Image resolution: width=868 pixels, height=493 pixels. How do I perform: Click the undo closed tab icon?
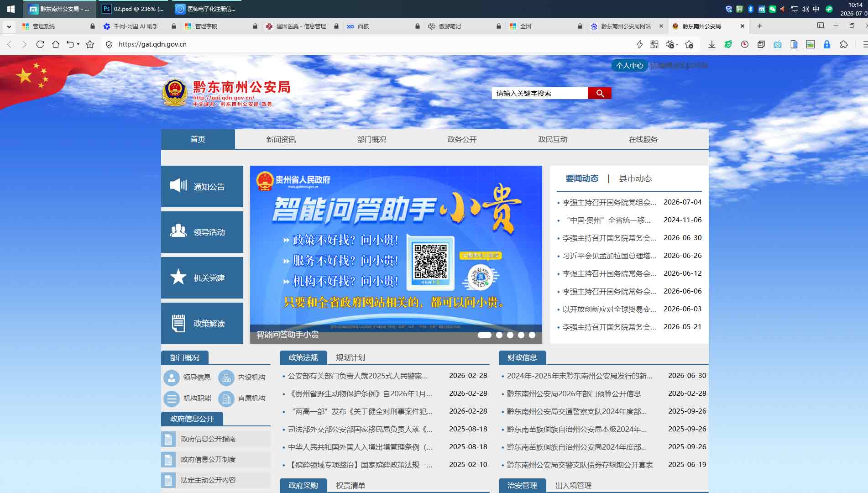coord(70,44)
